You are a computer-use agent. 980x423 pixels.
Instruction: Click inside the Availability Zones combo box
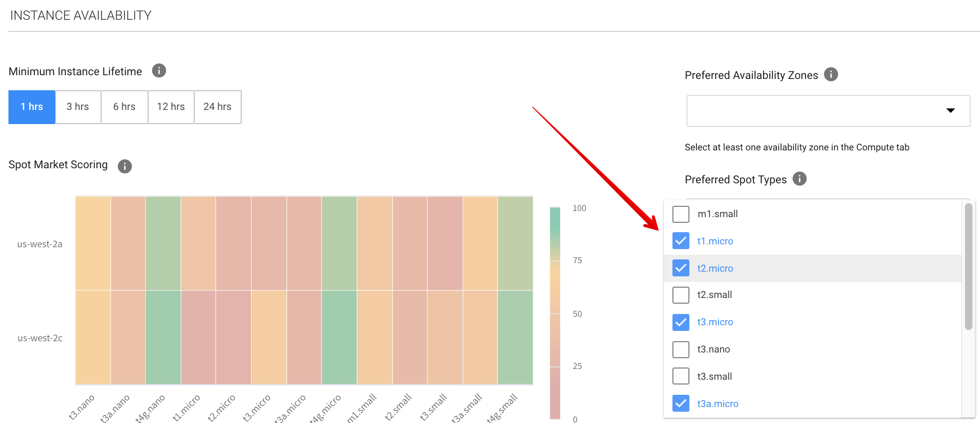pyautogui.click(x=814, y=111)
